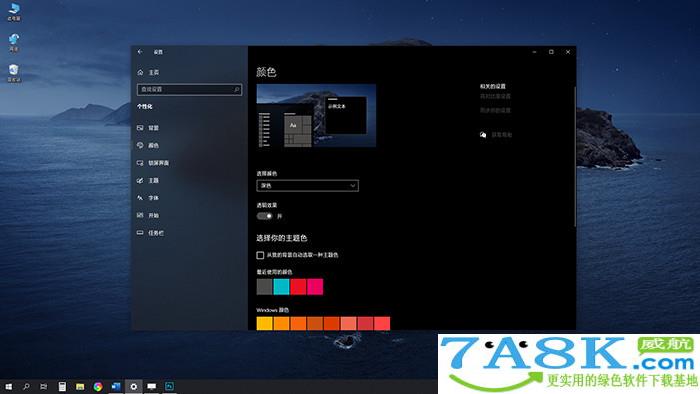This screenshot has width=700, height=394.
Task: Check automatic accent color from background
Action: tap(260, 255)
